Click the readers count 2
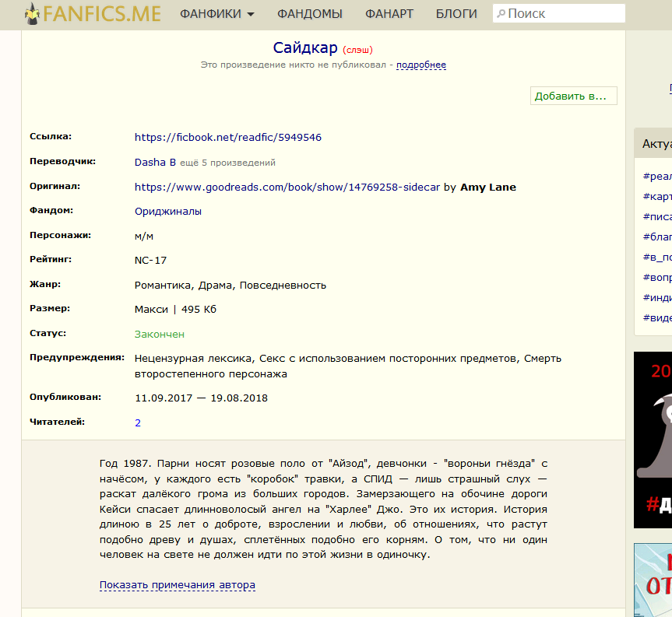This screenshot has width=672, height=617. tap(138, 423)
